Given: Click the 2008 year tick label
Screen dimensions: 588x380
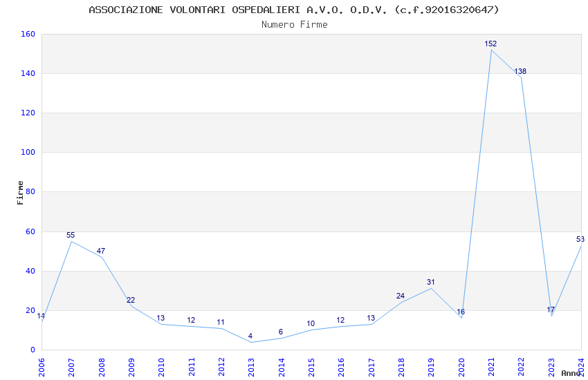Looking at the screenshot, I should 101,368.
